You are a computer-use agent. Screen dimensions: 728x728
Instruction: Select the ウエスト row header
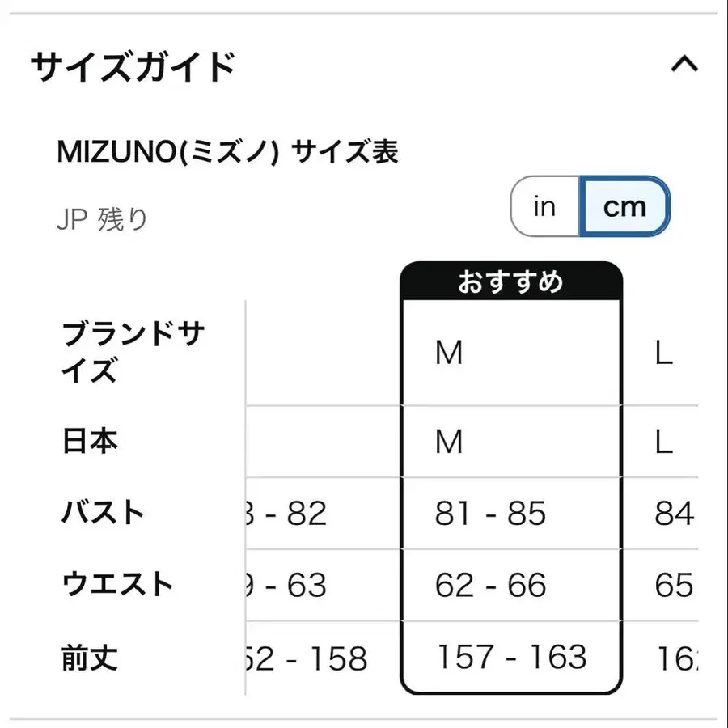coord(117,584)
